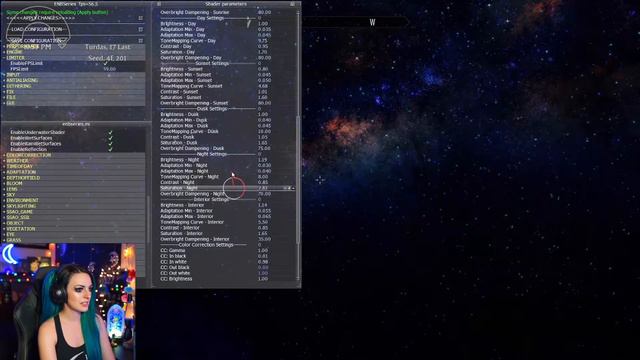Edit the FPSLimit value field

[109, 69]
